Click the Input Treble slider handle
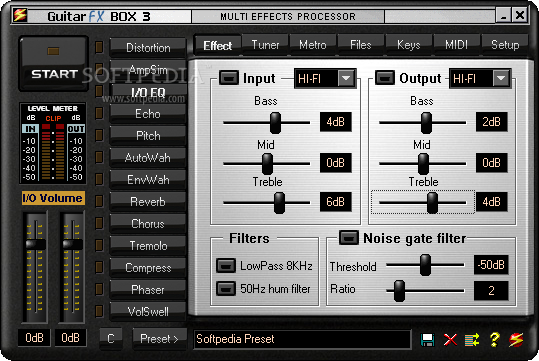 coord(279,203)
